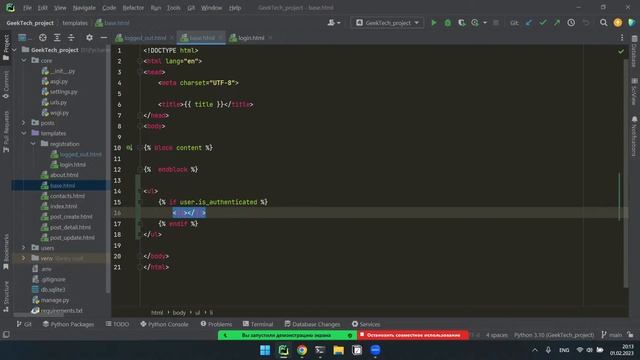Open Pull Requests tool window
The width and height of the screenshot is (640, 360).
coord(6,132)
